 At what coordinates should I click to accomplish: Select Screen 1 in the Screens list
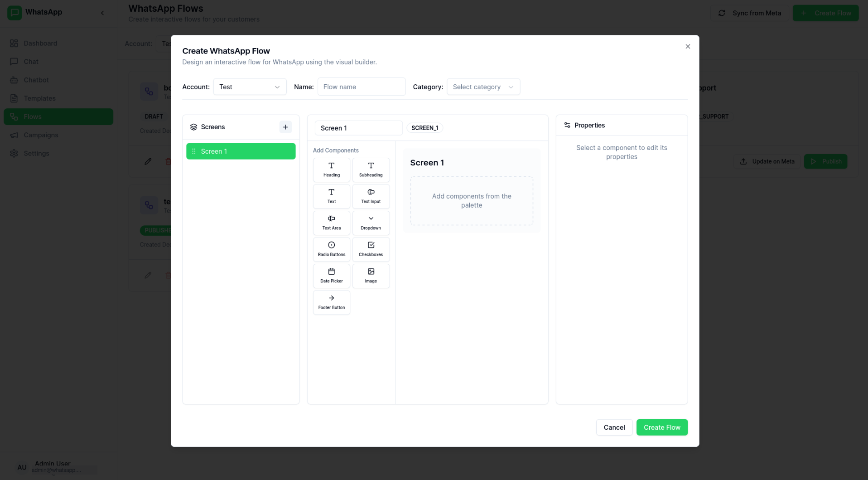pyautogui.click(x=241, y=151)
